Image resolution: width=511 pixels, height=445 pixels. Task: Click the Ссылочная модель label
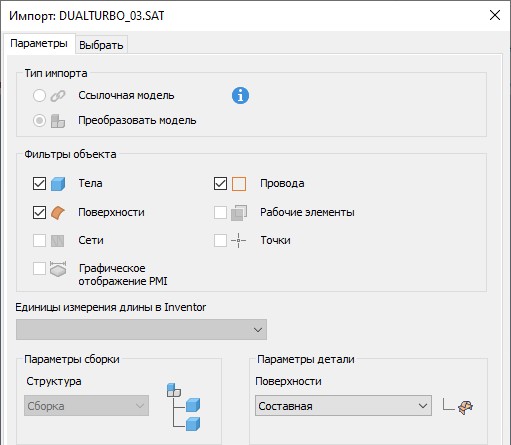point(126,96)
